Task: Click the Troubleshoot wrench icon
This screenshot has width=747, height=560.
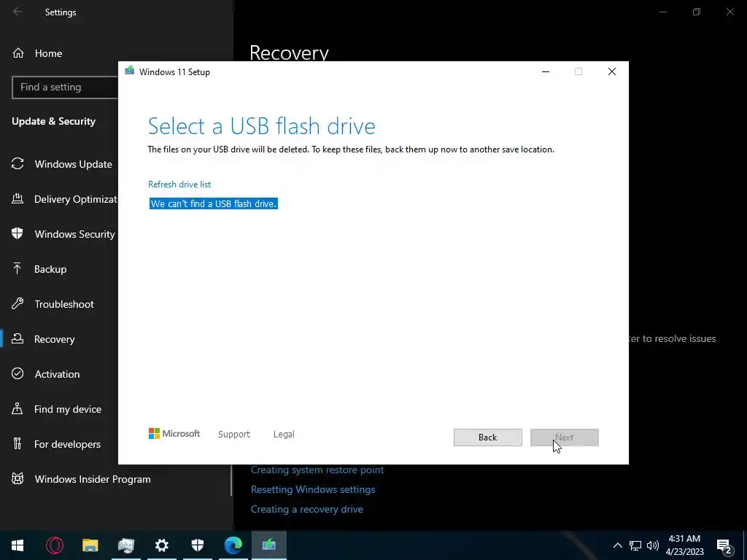Action: 18,303
